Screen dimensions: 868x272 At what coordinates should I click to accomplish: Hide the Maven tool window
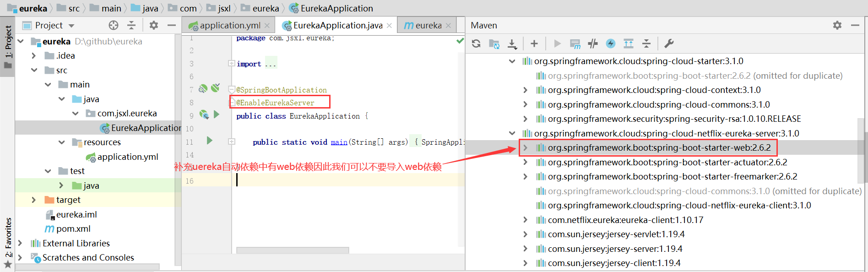[855, 25]
